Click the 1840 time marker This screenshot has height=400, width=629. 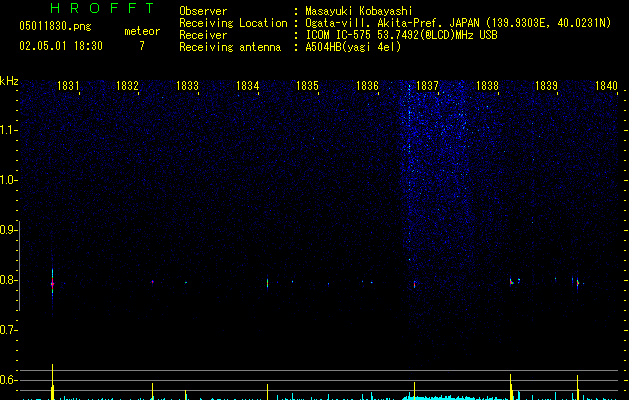606,85
